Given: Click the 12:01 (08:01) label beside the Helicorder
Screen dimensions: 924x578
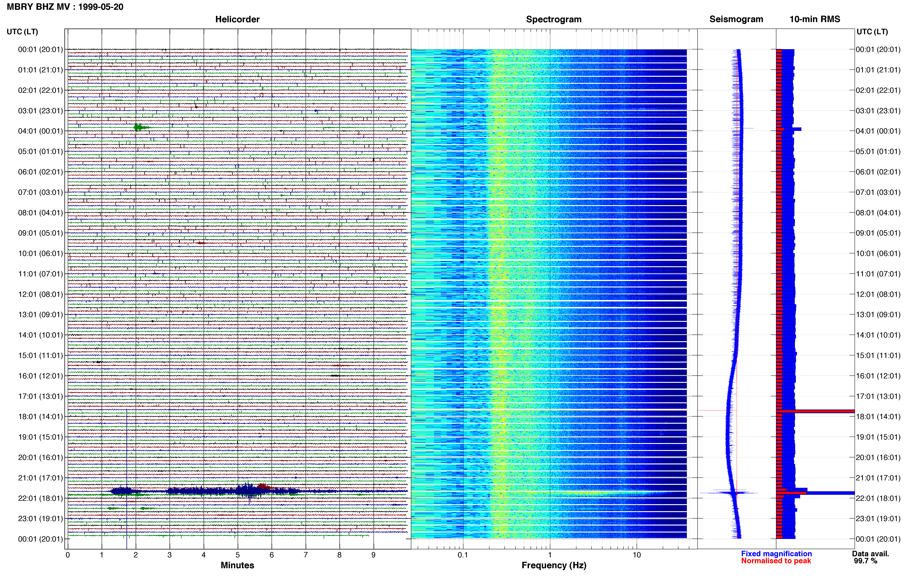Looking at the screenshot, I should click(x=41, y=294).
